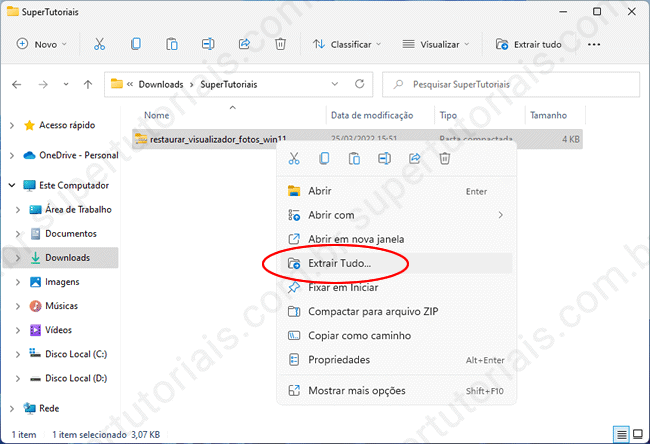Click the Extrair tudo toolbar button
The image size is (650, 444).
coord(532,44)
